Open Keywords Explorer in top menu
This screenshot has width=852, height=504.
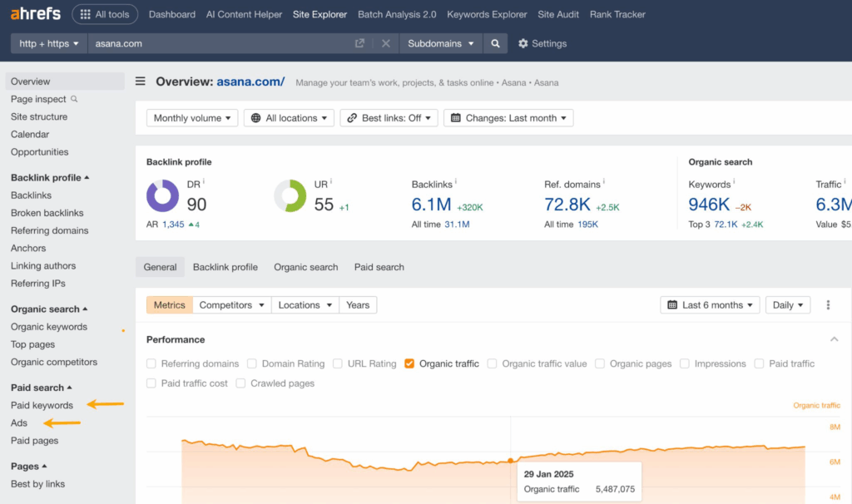click(x=487, y=14)
